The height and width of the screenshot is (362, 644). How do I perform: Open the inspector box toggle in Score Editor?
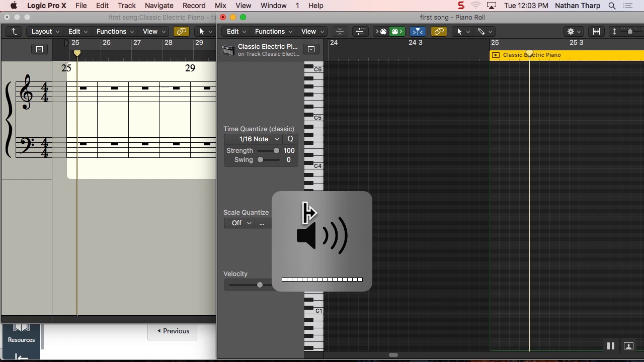pos(39,49)
